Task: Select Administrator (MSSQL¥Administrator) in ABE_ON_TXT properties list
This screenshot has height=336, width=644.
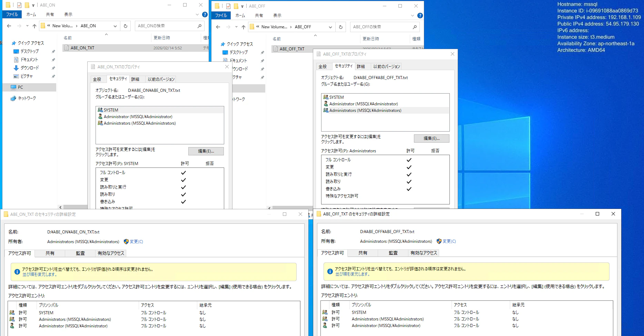Action: coord(160,117)
